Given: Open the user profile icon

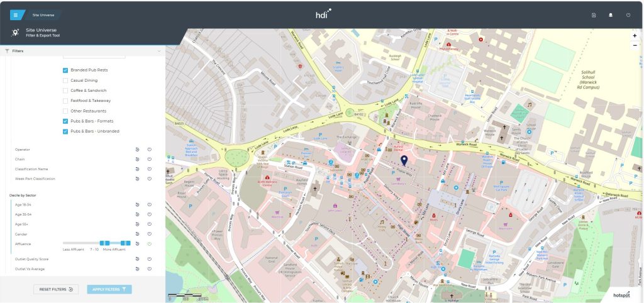Looking at the screenshot, I should 611,15.
